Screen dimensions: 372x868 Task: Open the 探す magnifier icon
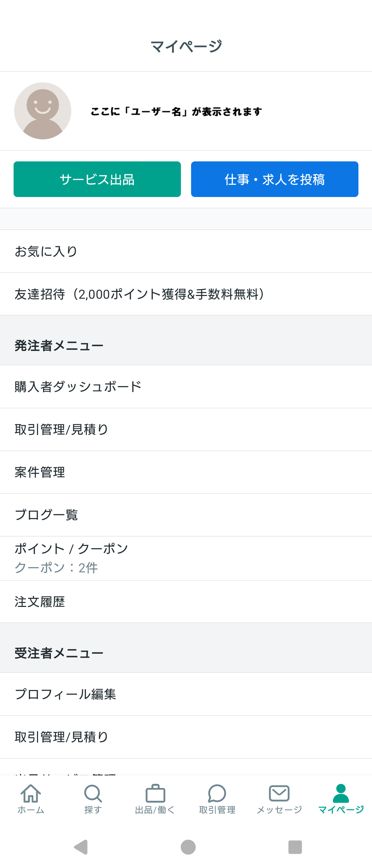[93, 793]
